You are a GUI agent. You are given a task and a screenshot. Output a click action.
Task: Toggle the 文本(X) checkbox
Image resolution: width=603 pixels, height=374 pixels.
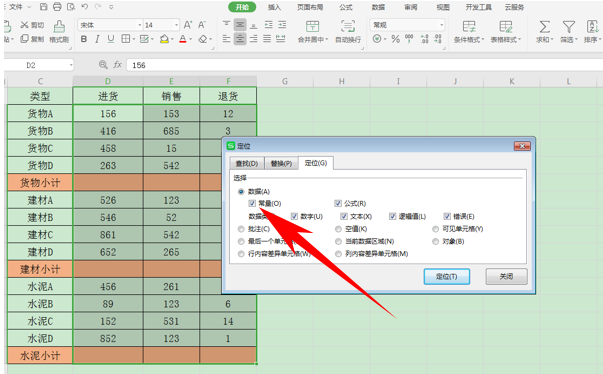click(x=344, y=216)
